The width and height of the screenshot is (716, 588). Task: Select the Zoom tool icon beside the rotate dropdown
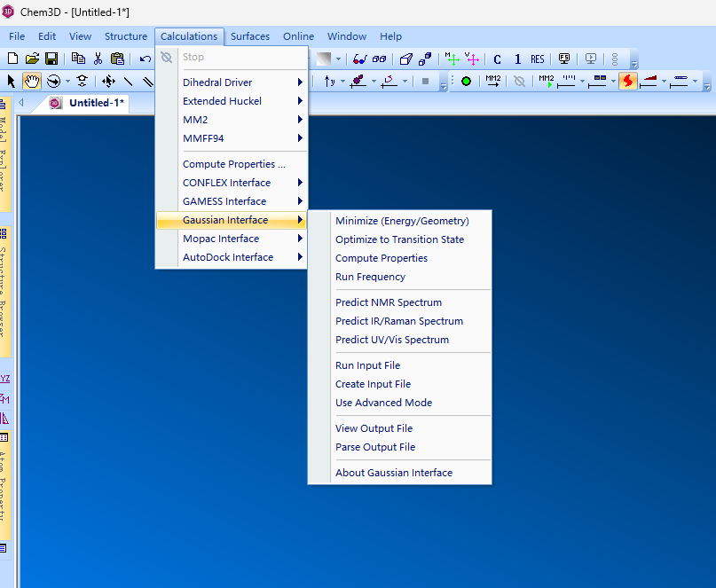pyautogui.click(x=83, y=82)
